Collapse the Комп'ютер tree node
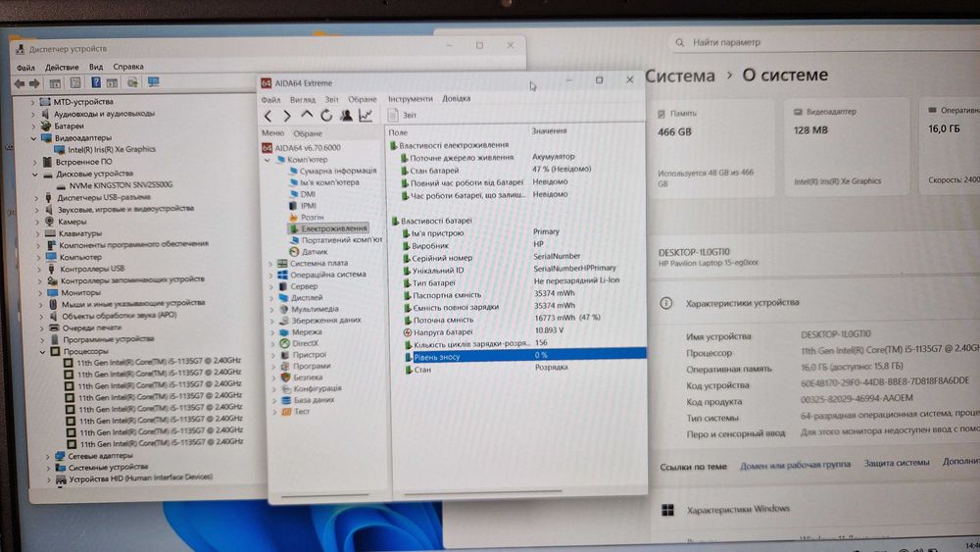This screenshot has width=980, height=552. pyautogui.click(x=268, y=160)
